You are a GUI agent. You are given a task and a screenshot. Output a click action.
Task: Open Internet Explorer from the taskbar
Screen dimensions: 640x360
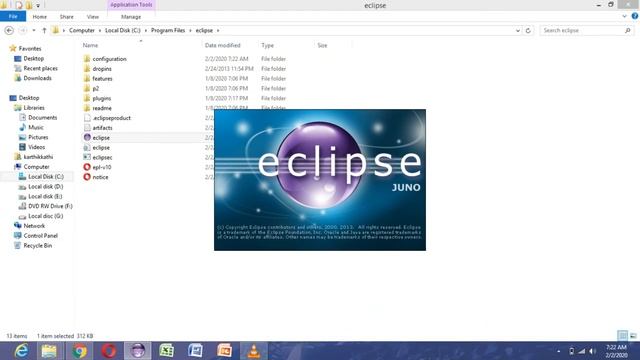coord(21,351)
